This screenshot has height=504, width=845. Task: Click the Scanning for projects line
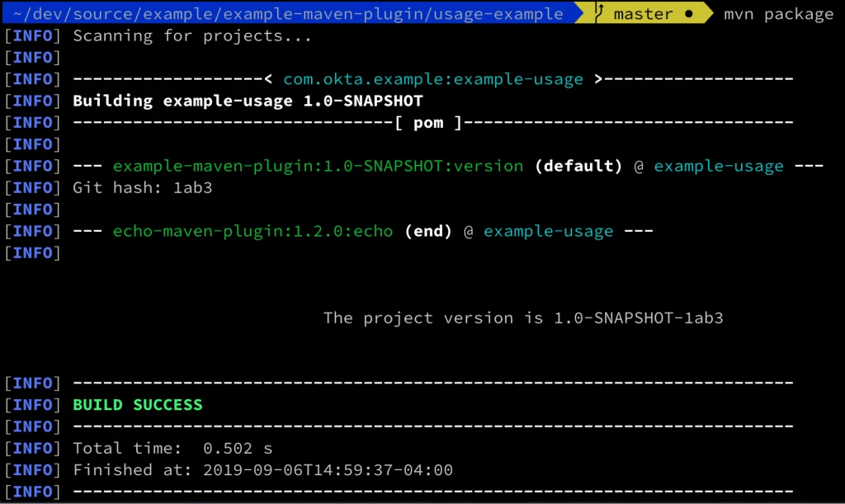(x=191, y=35)
